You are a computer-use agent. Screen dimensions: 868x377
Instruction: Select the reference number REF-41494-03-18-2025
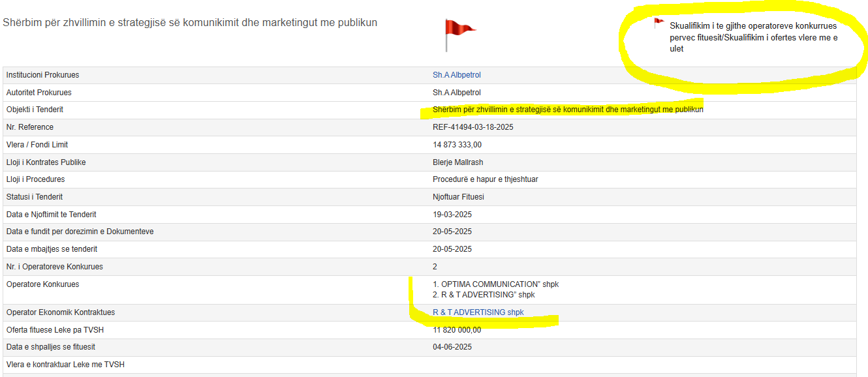[x=473, y=127]
